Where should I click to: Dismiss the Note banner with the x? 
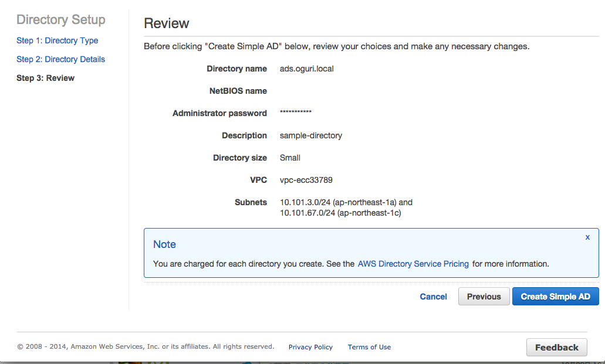coord(587,237)
